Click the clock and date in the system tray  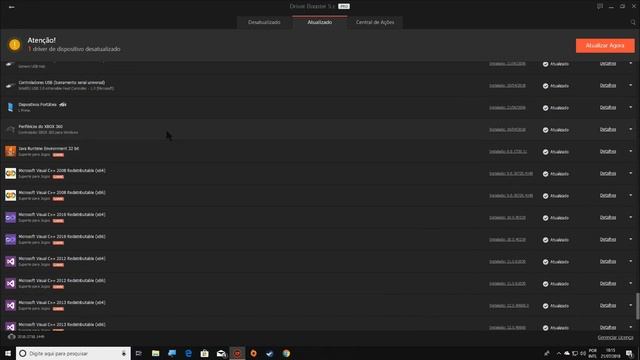click(x=610, y=353)
